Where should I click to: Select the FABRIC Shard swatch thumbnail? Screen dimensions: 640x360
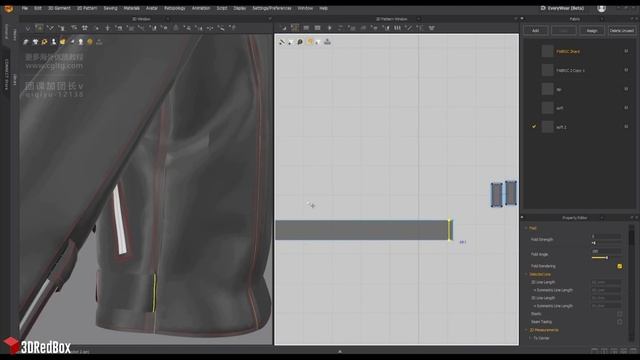[x=547, y=51]
